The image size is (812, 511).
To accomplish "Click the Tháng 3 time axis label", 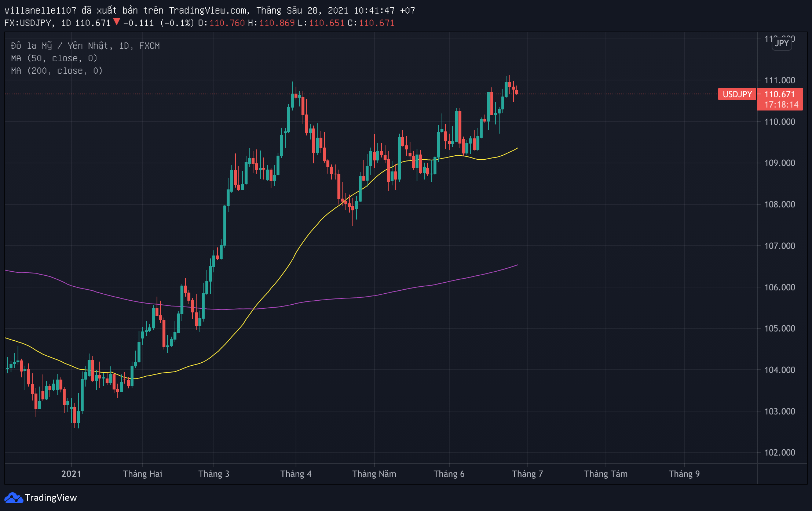I will (214, 474).
